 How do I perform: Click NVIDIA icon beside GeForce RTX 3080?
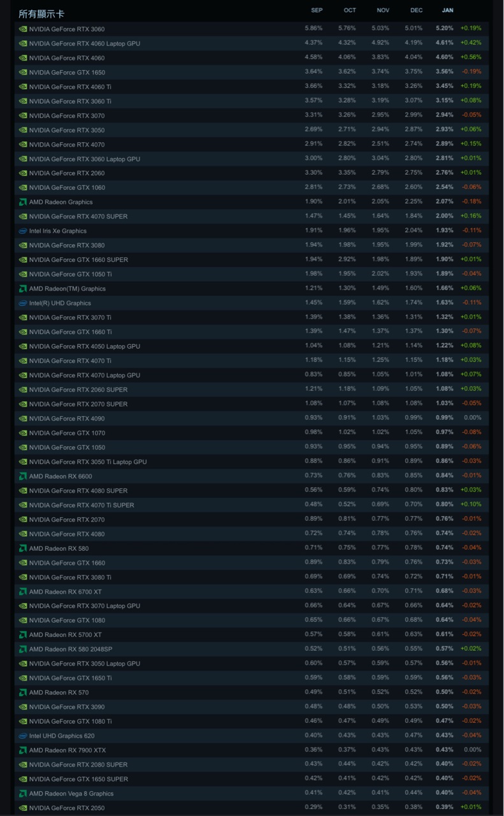(x=23, y=245)
